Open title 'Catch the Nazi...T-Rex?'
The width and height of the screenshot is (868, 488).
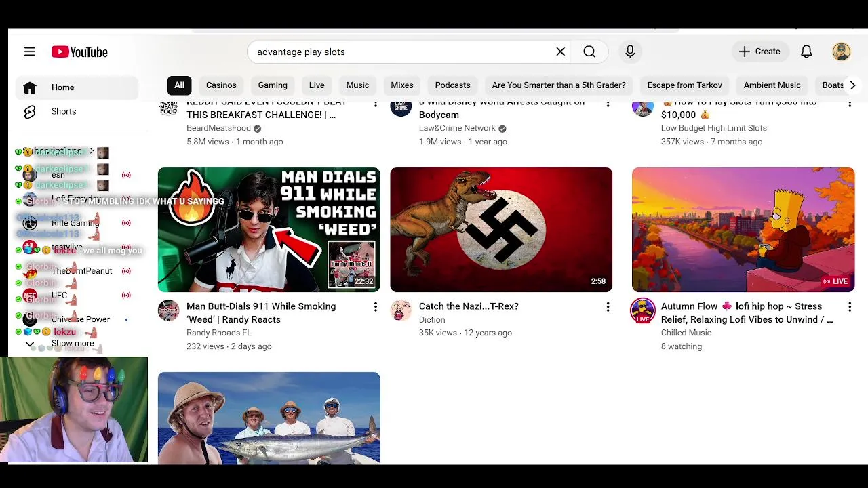469,306
